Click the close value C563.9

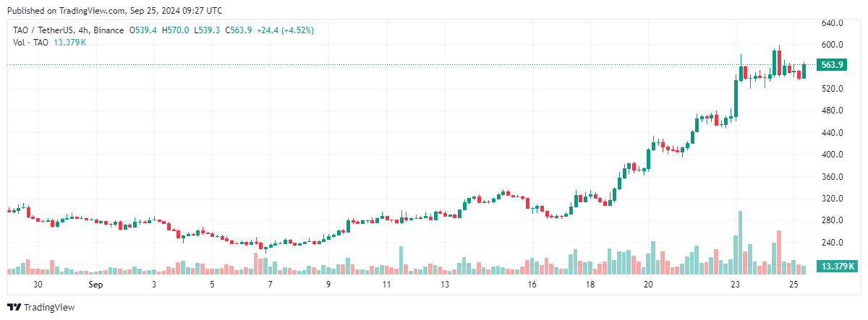238,30
